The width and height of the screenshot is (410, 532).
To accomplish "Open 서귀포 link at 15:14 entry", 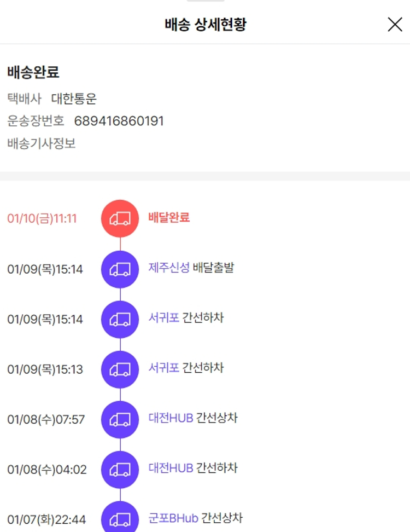I will [164, 318].
